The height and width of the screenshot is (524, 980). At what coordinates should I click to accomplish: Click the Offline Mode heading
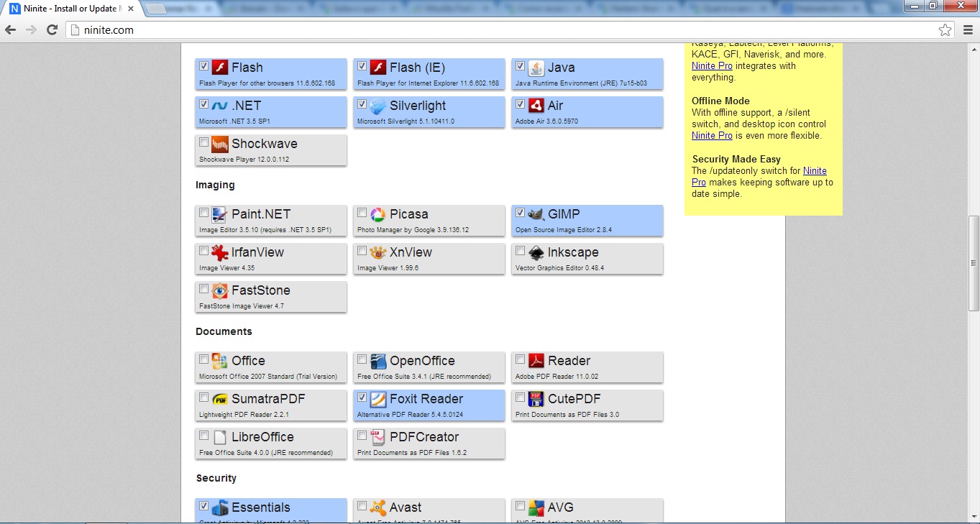(x=720, y=101)
